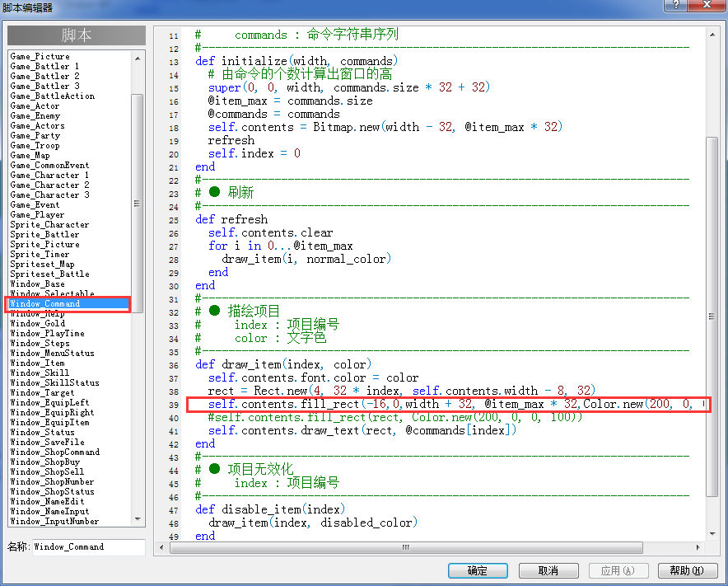Select Window_InputNumber script
Image resolution: width=728 pixels, height=586 pixels.
pyautogui.click(x=55, y=521)
